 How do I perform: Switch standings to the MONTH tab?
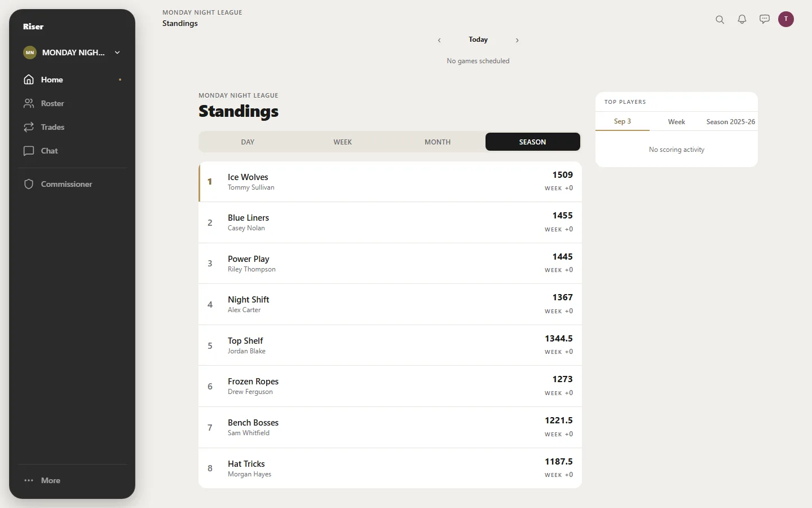pos(438,142)
